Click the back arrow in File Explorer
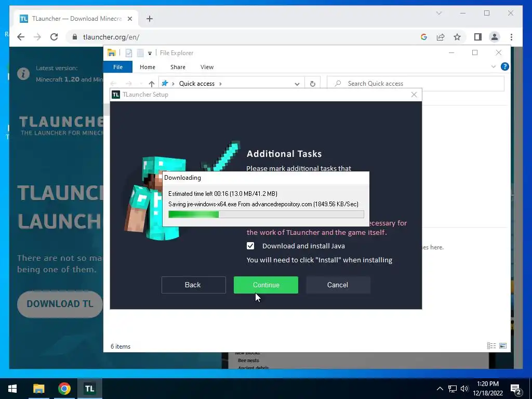Viewport: 532px width, 399px height. point(114,84)
